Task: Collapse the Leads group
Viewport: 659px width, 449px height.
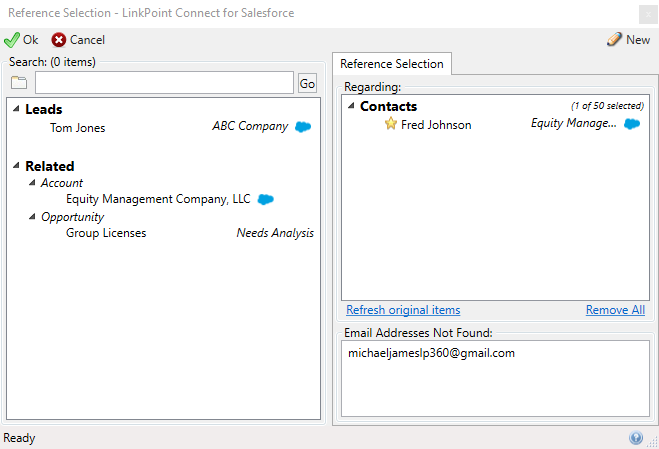Action: tap(16, 109)
